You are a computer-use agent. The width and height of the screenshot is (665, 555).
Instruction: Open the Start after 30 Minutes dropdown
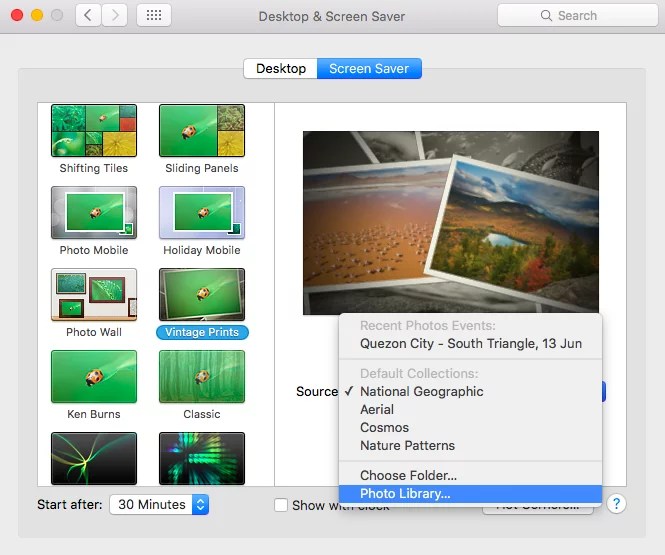pyautogui.click(x=159, y=505)
